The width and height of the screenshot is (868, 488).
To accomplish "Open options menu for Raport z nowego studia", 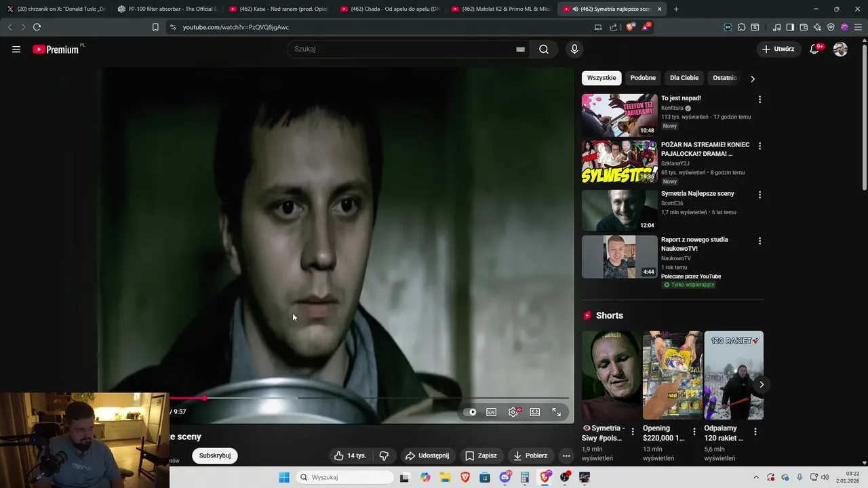I will click(x=759, y=241).
